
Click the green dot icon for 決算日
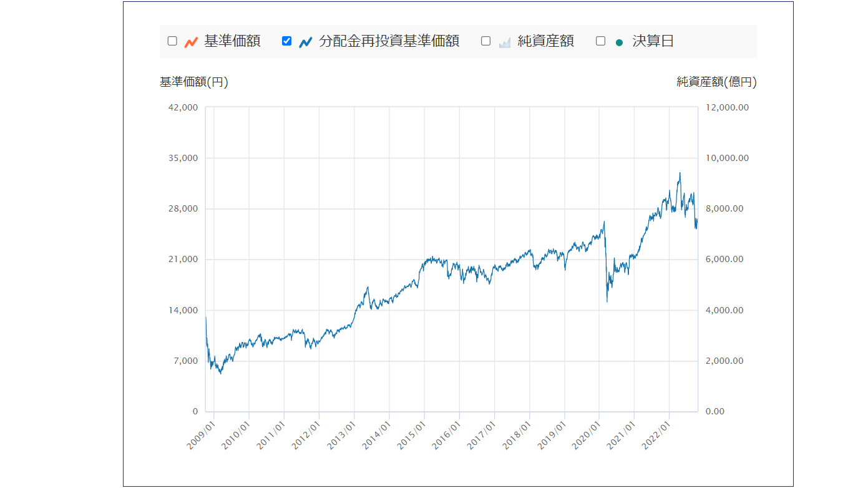coord(619,42)
